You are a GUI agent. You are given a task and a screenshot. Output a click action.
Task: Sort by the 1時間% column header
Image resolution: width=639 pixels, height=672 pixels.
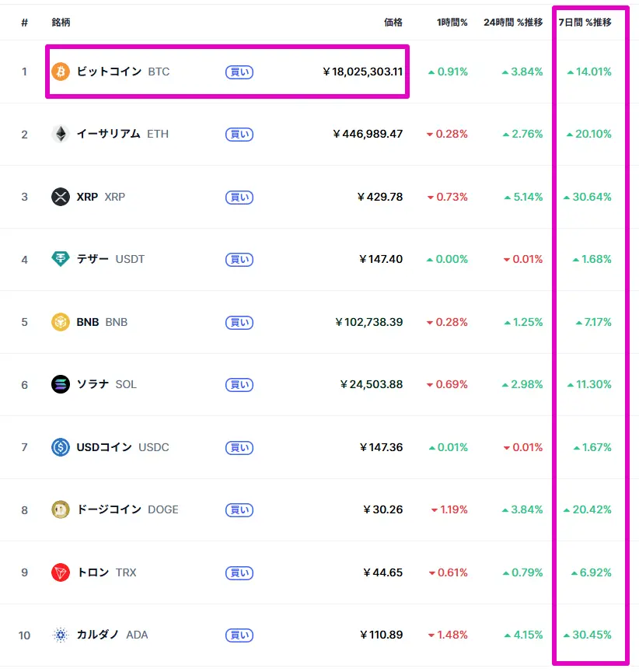(x=452, y=23)
